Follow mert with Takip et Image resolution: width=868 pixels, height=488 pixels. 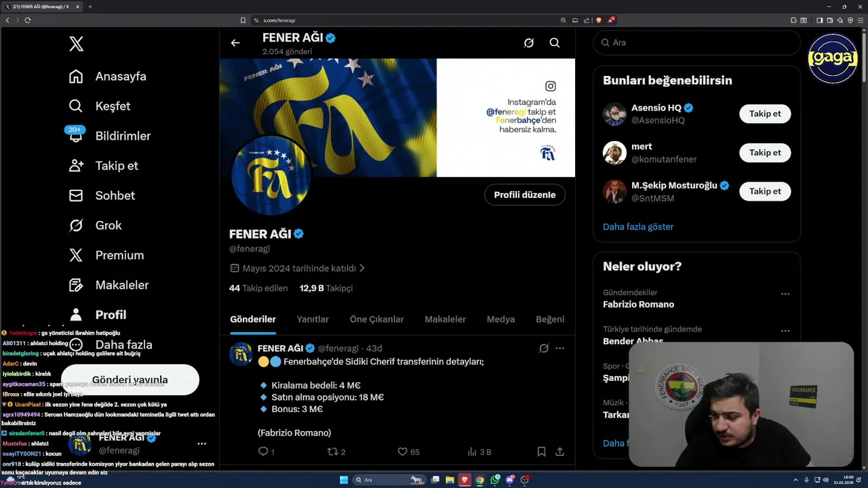pyautogui.click(x=765, y=152)
